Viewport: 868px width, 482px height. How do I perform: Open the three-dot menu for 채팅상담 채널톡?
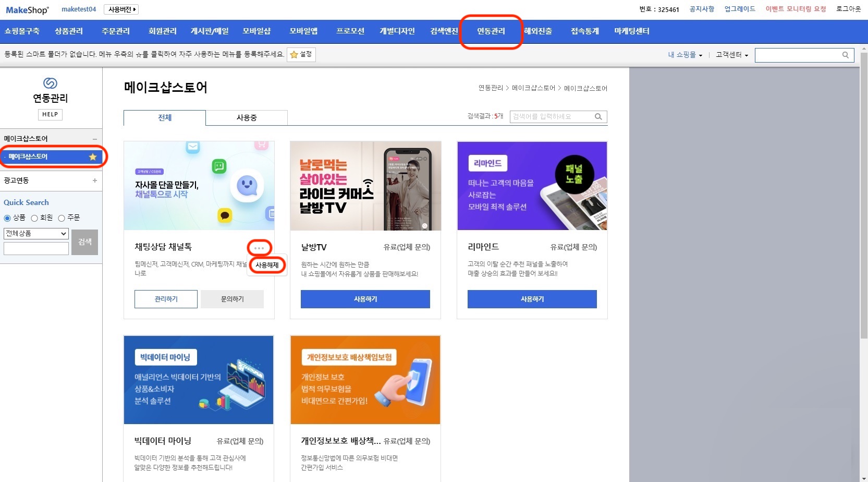point(259,247)
